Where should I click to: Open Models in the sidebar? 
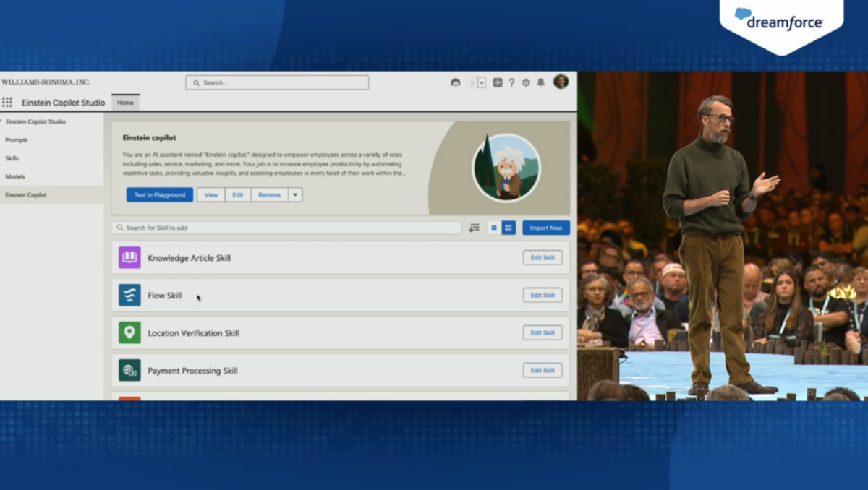pyautogui.click(x=15, y=176)
